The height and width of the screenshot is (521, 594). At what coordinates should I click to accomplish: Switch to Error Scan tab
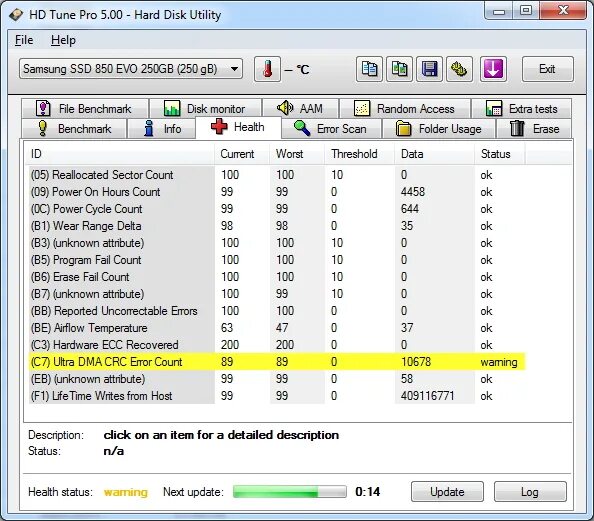pos(331,128)
